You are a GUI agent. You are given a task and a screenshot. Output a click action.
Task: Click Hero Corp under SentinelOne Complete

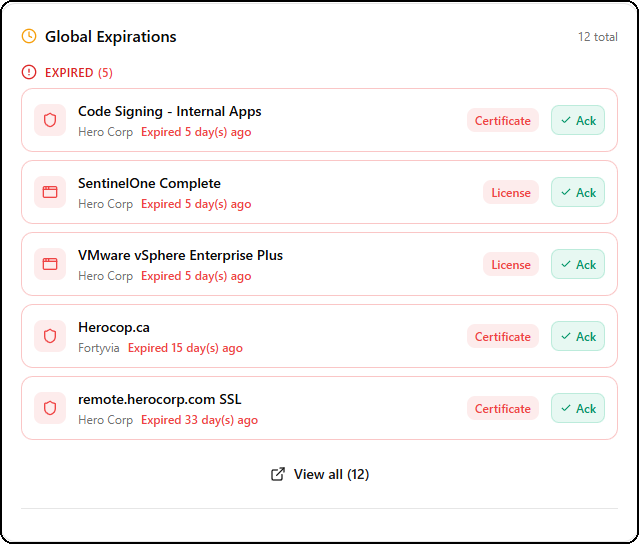(x=106, y=204)
